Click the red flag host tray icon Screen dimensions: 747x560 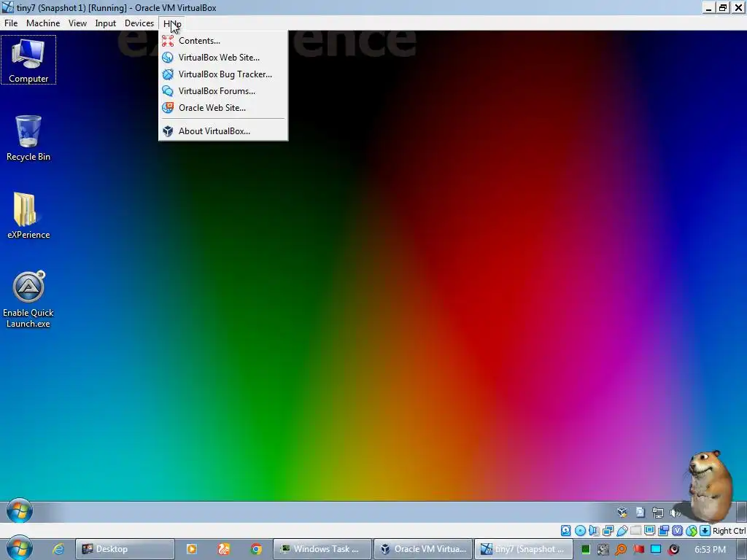pyautogui.click(x=638, y=550)
